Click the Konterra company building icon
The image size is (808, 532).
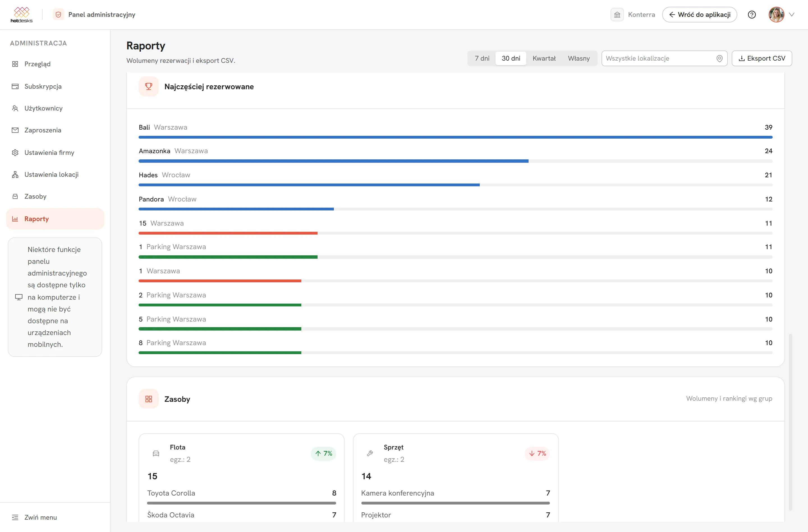coord(617,15)
